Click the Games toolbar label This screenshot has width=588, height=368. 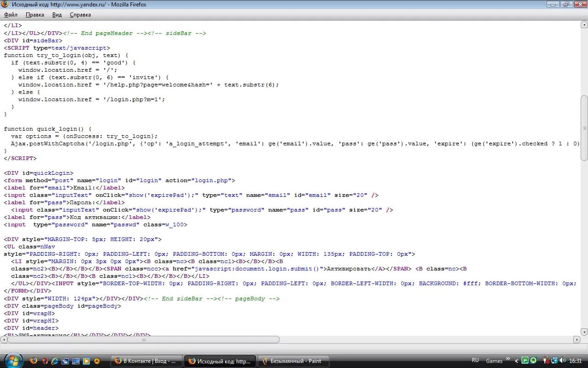click(x=494, y=361)
